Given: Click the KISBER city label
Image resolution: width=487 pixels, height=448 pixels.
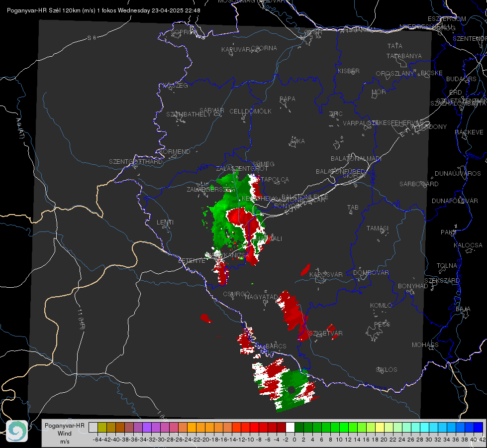Looking at the screenshot, I should 349,71.
